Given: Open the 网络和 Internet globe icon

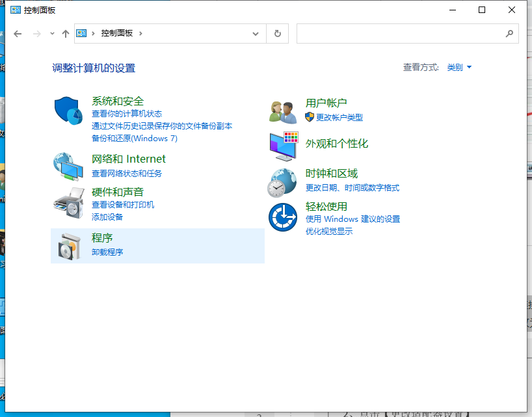Looking at the screenshot, I should (68, 166).
